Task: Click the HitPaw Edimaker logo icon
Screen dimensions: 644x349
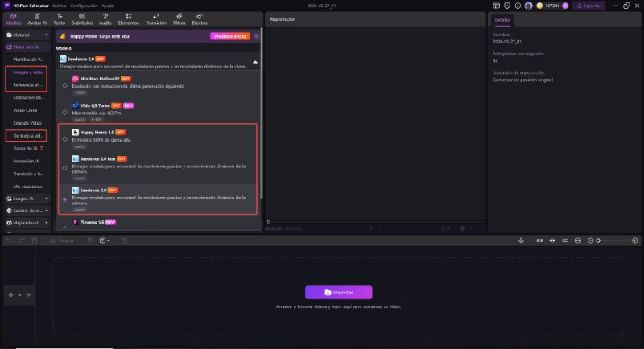Action: [x=7, y=6]
